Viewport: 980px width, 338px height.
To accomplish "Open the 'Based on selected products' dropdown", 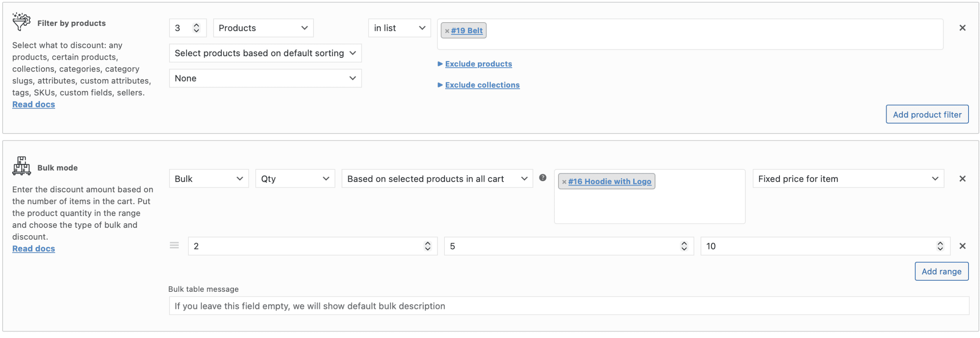I will 436,178.
